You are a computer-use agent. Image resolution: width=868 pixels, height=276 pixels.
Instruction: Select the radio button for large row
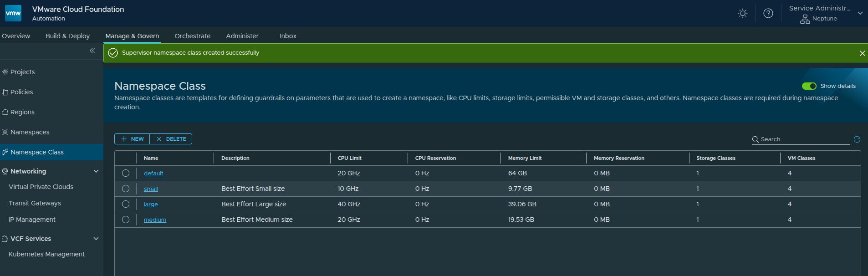pos(126,204)
